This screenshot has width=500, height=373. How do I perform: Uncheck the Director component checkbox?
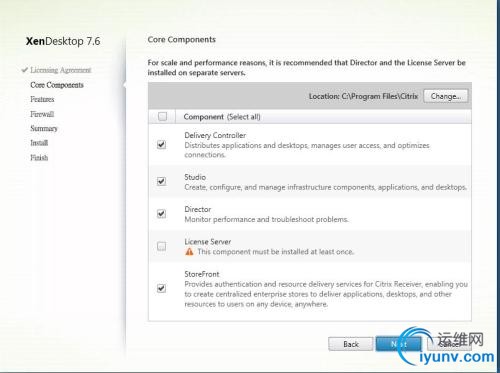(161, 213)
